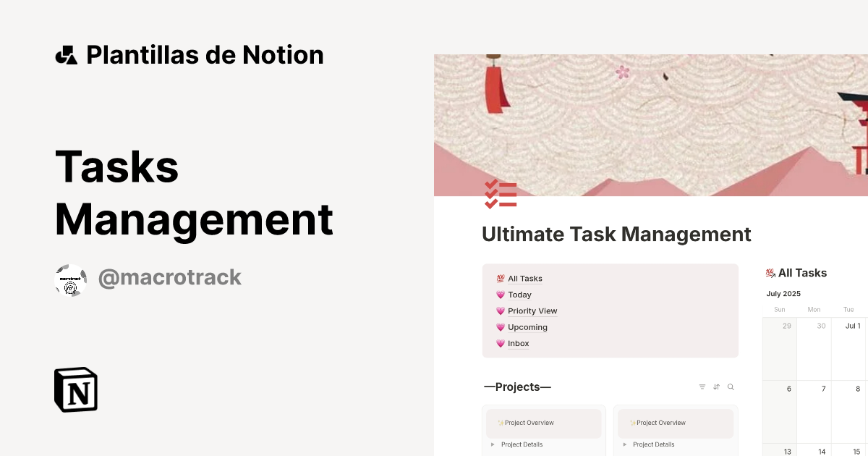Click the @macrotrack profile avatar
Viewport: 868px width, 456px height.
click(x=70, y=278)
